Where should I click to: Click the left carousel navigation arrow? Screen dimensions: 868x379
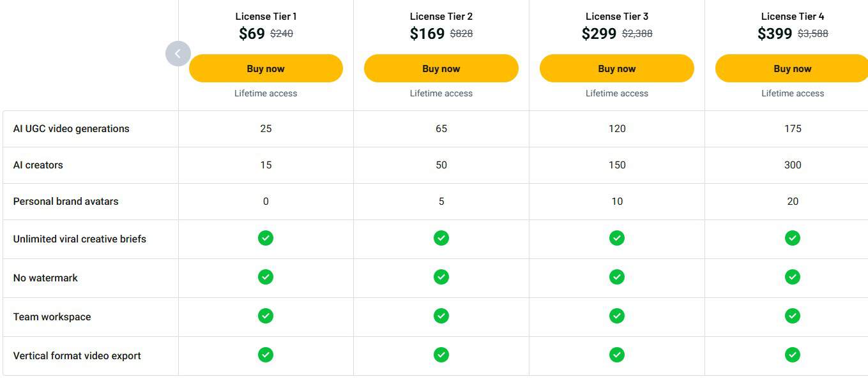tap(178, 54)
